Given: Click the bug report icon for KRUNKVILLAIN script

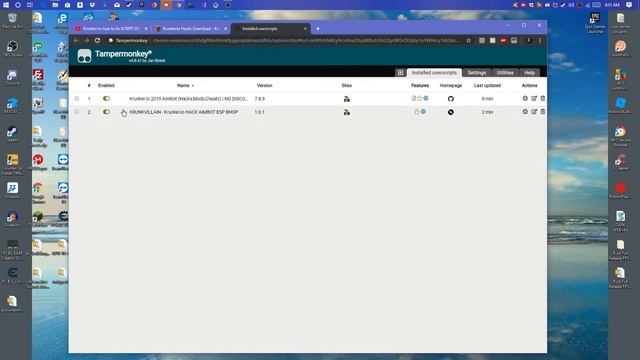Looking at the screenshot, I should coord(525,111).
